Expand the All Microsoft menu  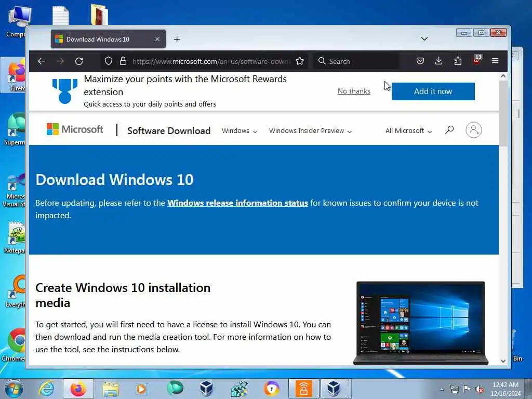point(408,130)
